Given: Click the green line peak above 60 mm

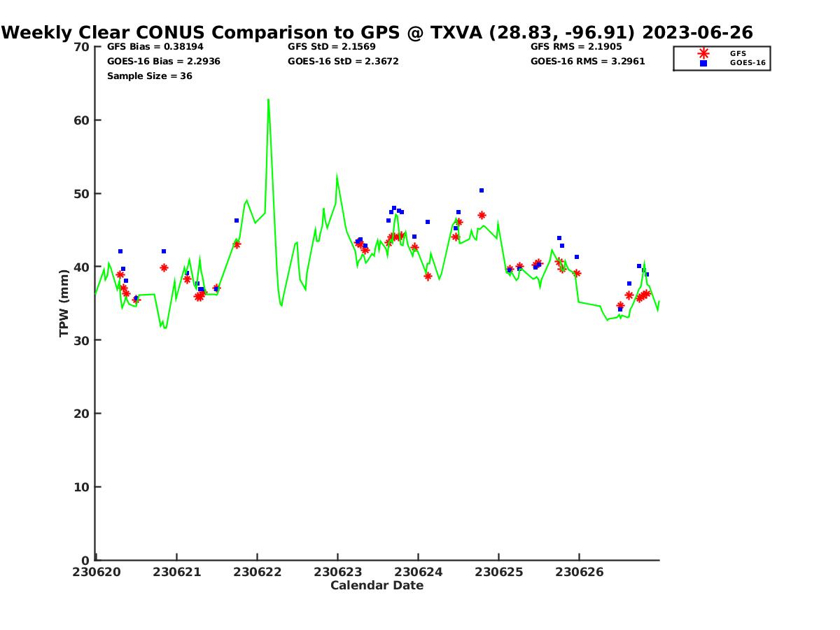Looking at the screenshot, I should coord(268,100).
